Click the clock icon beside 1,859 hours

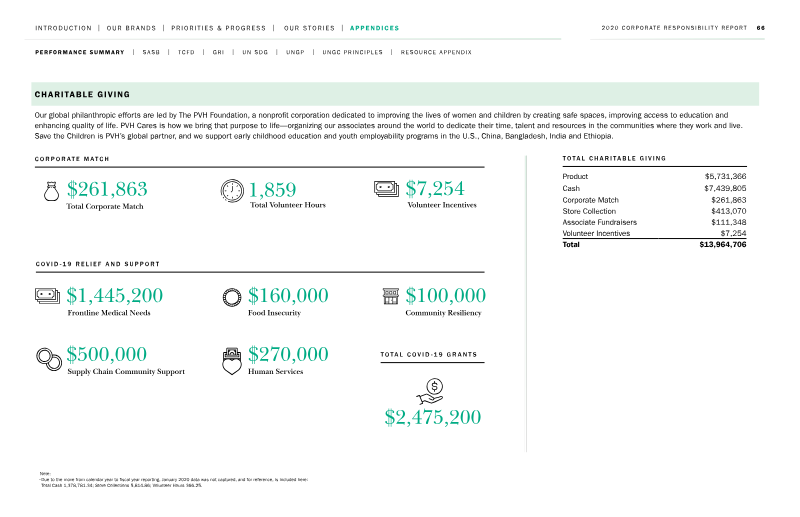click(x=232, y=190)
